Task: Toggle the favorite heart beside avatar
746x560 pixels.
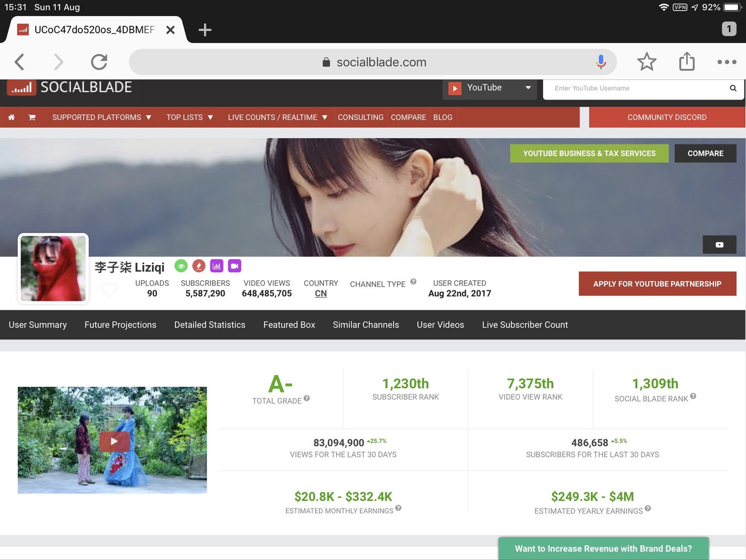Action: [109, 289]
